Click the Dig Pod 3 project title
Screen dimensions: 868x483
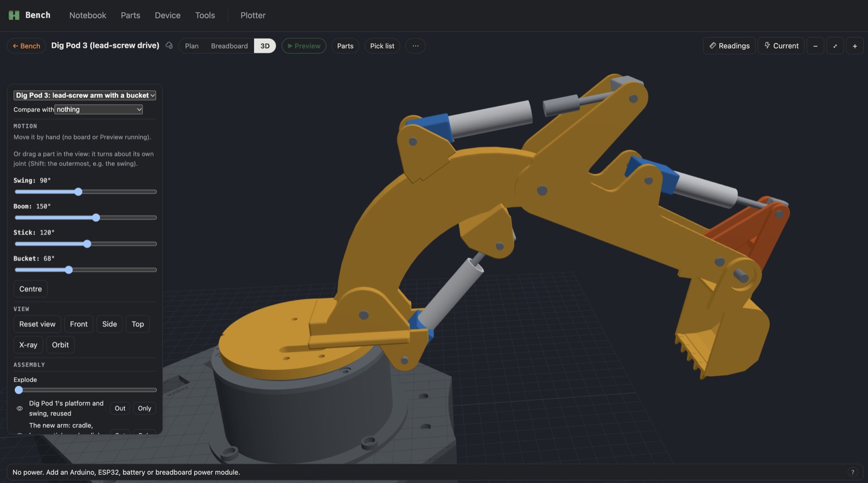105,46
